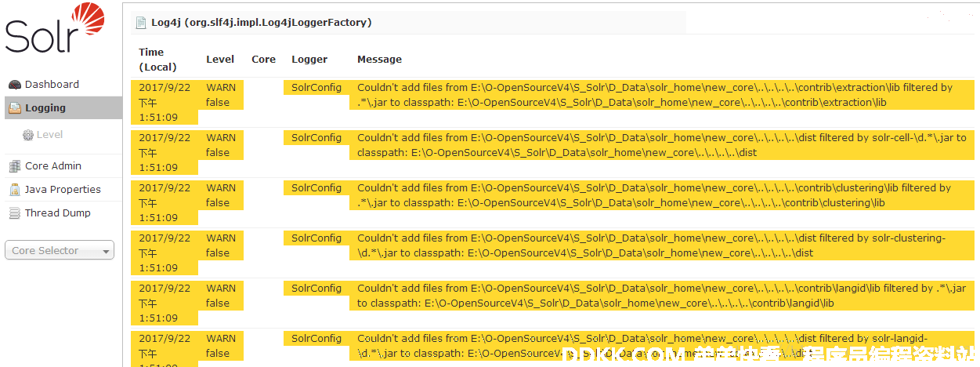Click the Logger column header
980x367 pixels.
309,60
